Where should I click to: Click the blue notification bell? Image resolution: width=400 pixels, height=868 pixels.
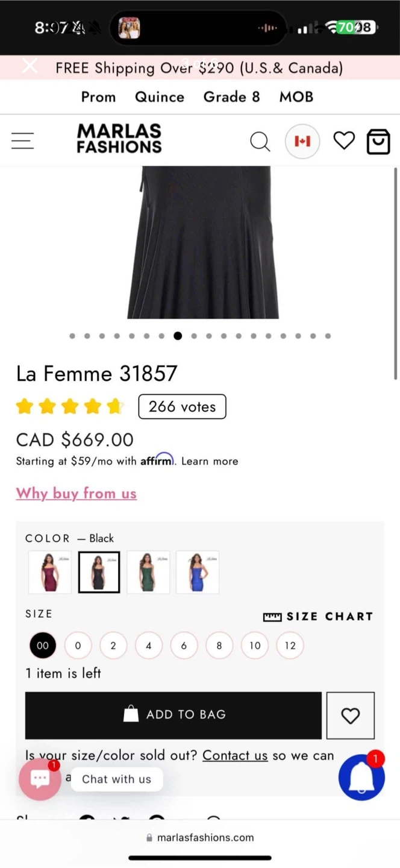click(361, 777)
